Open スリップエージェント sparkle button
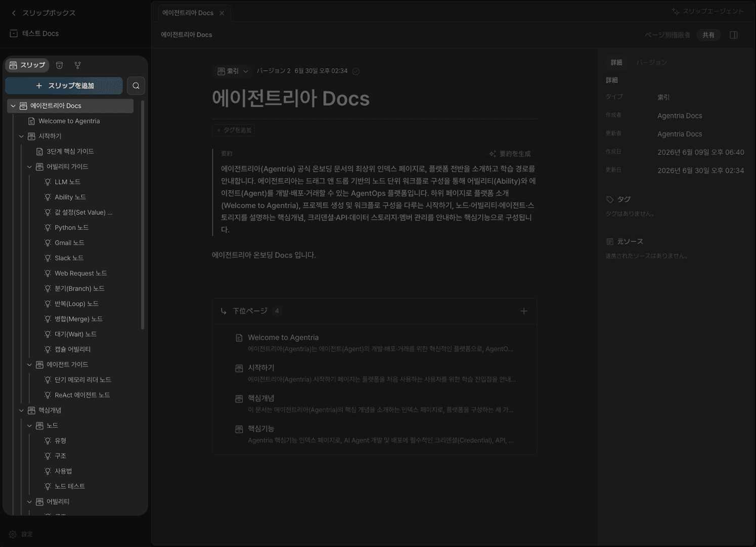Screen dimensions: 756x547 tap(707, 11)
